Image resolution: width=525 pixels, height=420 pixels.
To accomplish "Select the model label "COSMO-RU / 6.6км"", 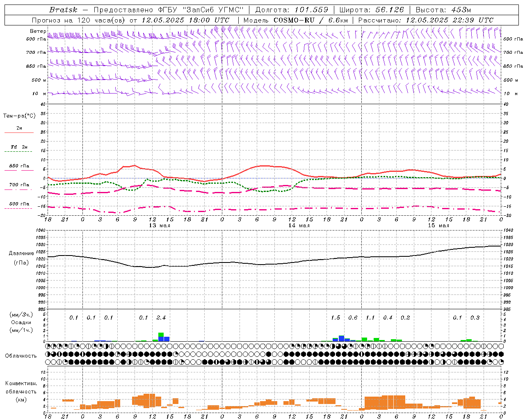I will tap(310, 20).
